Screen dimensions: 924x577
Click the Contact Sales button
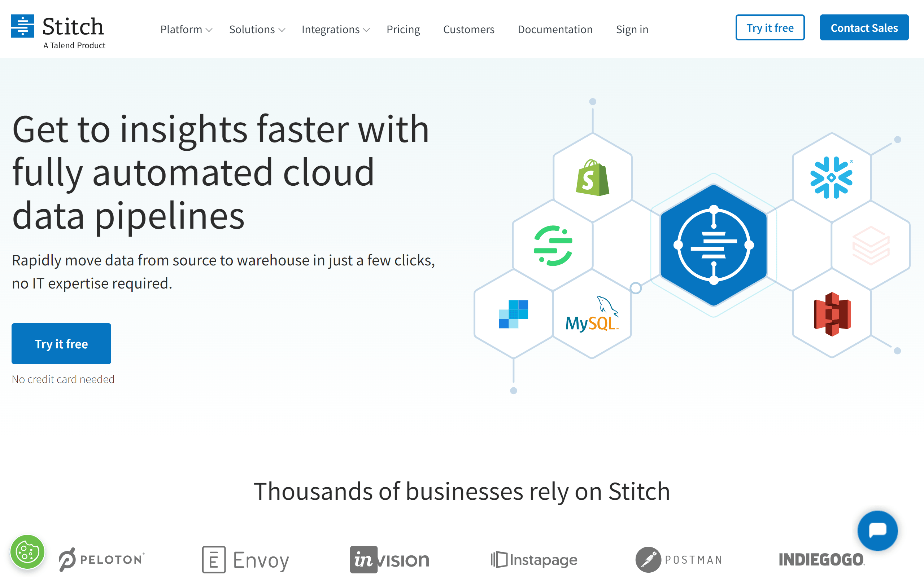point(865,28)
